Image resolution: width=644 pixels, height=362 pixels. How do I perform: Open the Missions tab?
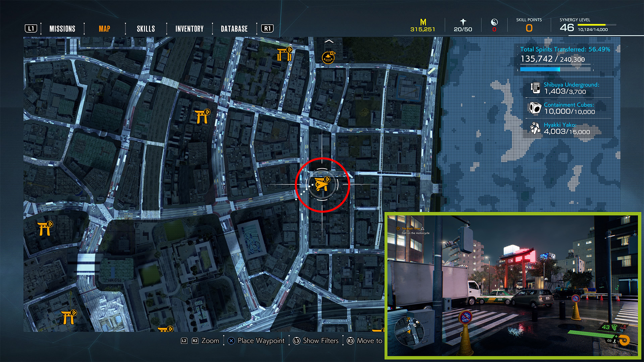click(x=62, y=29)
